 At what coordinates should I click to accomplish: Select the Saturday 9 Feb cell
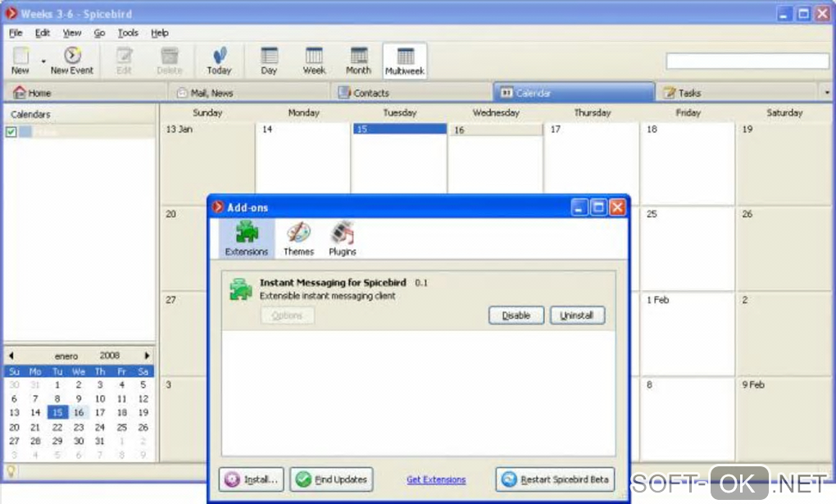point(784,419)
